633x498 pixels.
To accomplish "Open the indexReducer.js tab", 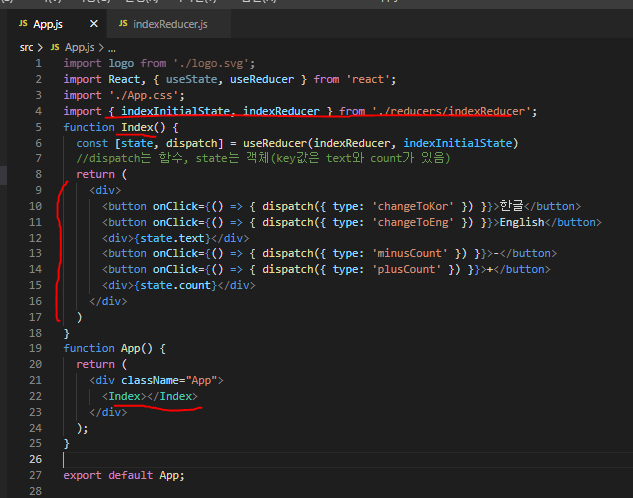I will [169, 24].
